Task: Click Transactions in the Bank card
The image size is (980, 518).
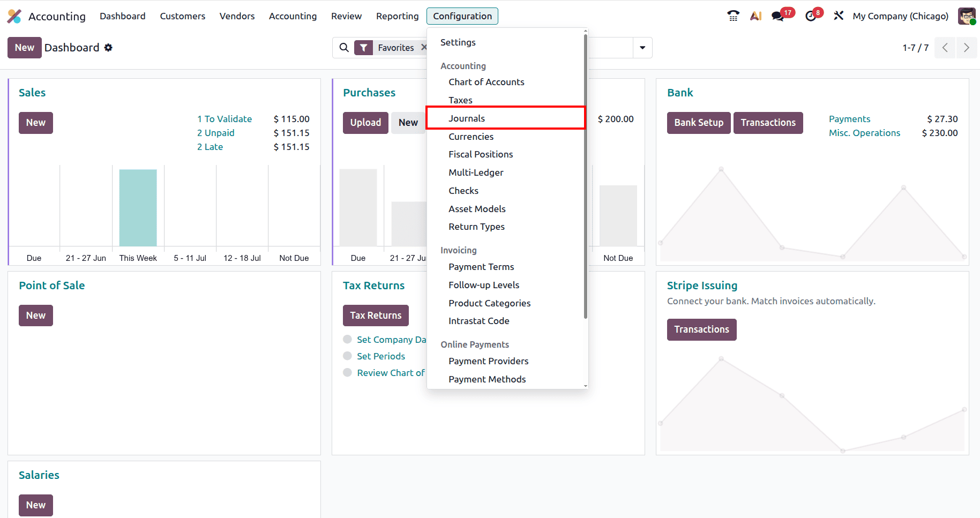Action: click(768, 123)
